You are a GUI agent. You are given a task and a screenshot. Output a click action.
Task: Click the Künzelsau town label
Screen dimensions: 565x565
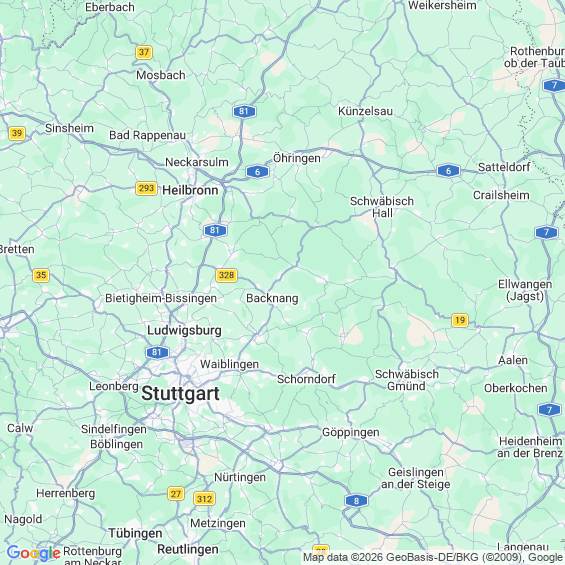[x=365, y=111]
